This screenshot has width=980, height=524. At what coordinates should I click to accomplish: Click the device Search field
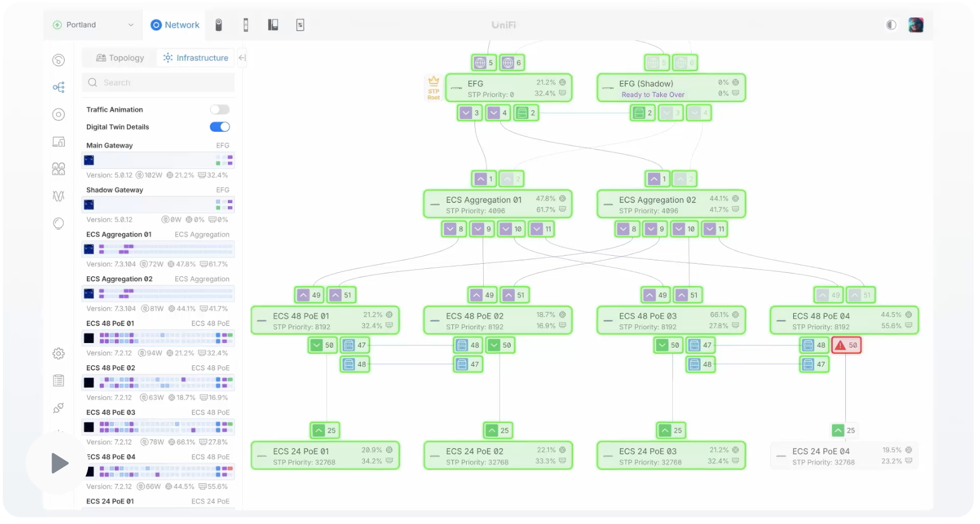click(x=159, y=83)
